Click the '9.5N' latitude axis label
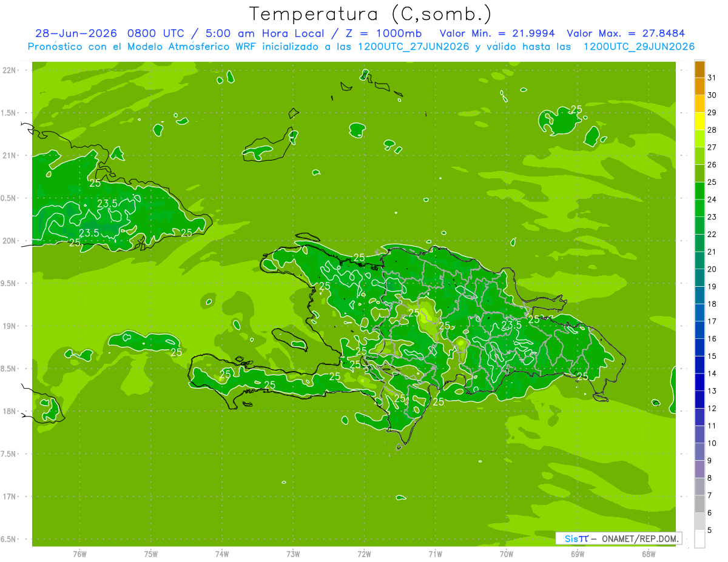Image resolution: width=728 pixels, height=562 pixels. point(9,283)
